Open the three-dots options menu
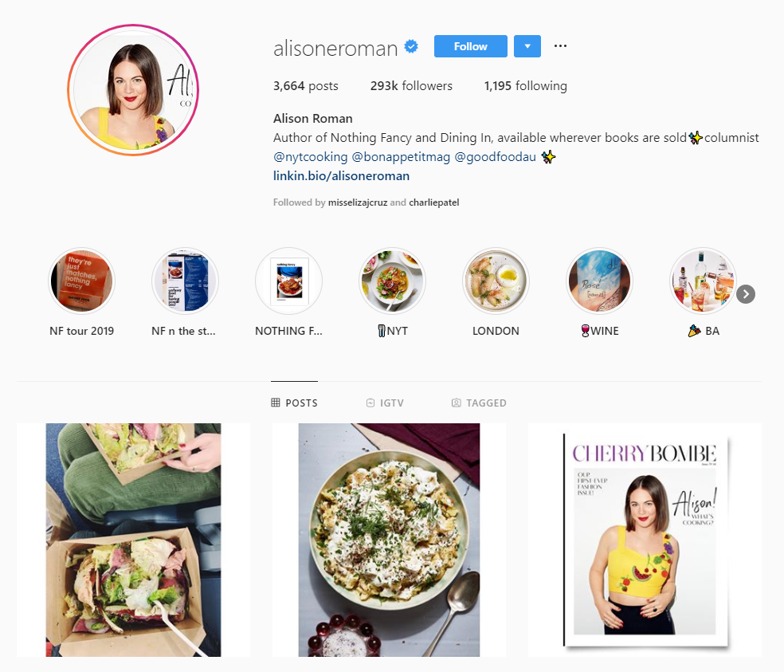This screenshot has width=784, height=672. 560,46
